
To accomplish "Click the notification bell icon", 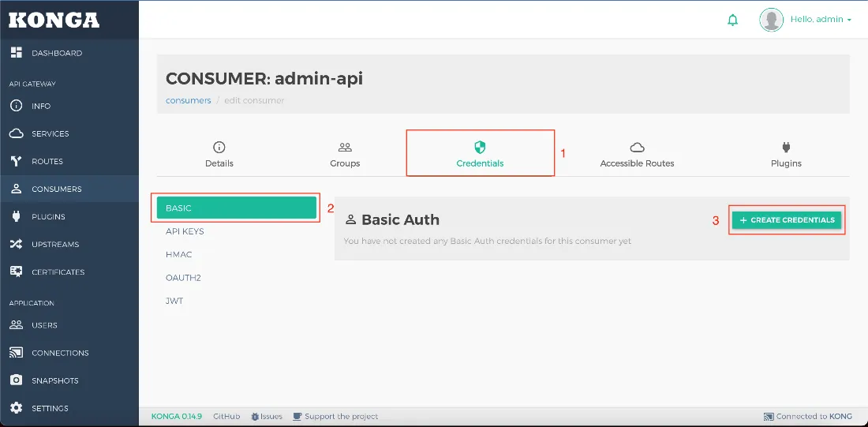I will click(x=732, y=20).
